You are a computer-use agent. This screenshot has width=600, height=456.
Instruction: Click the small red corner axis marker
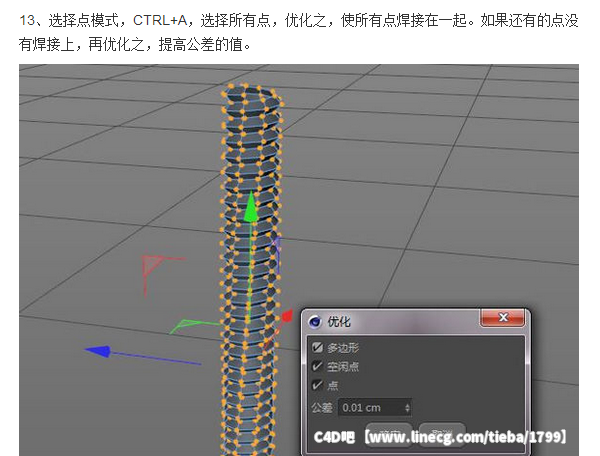pos(153,267)
